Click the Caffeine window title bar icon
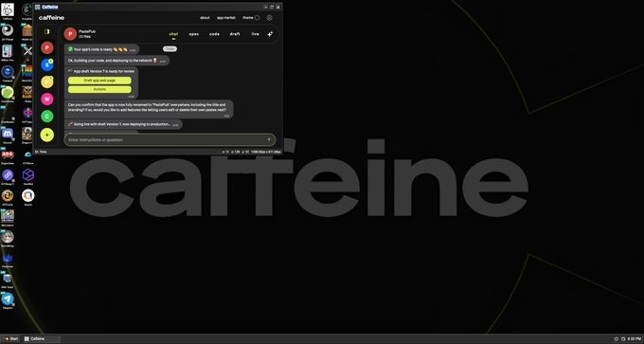Image resolution: width=644 pixels, height=344 pixels. point(37,7)
